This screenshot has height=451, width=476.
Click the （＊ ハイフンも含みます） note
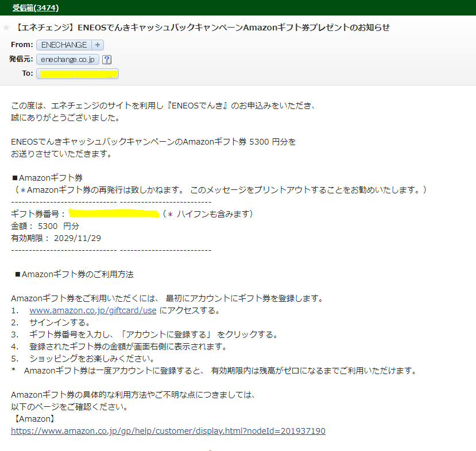pos(208,214)
